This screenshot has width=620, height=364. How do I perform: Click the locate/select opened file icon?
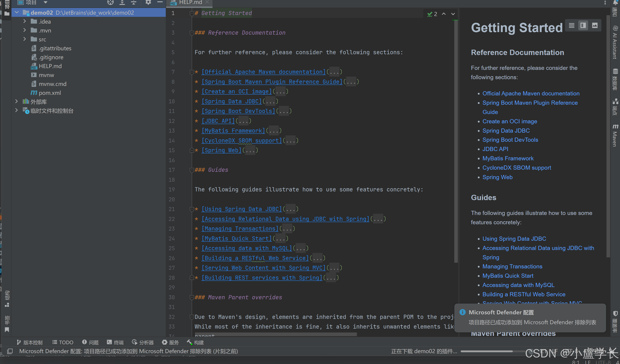pos(110,2)
